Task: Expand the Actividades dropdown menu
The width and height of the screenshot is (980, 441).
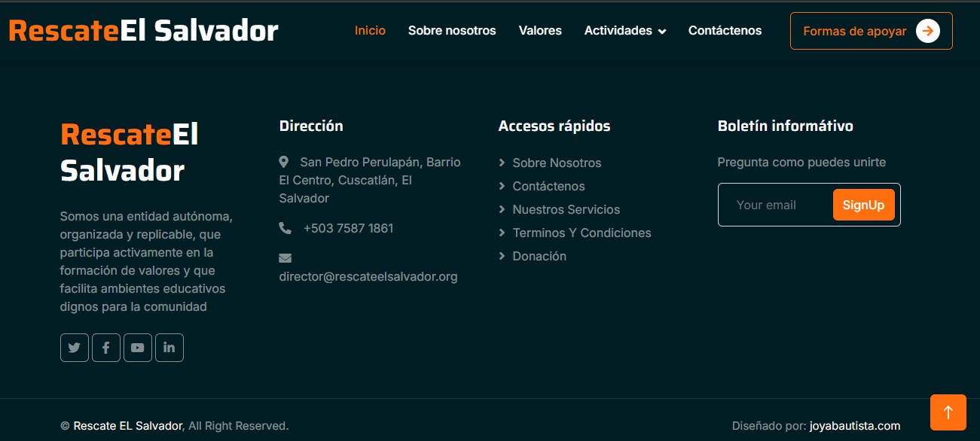Action: click(624, 31)
